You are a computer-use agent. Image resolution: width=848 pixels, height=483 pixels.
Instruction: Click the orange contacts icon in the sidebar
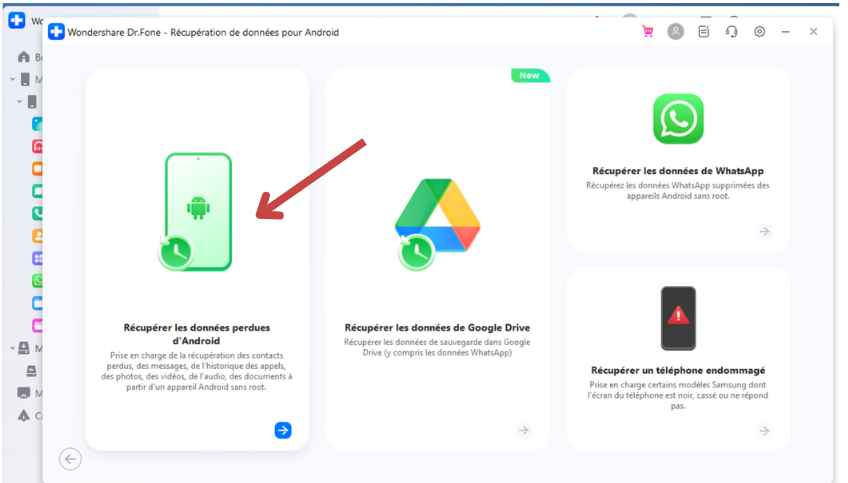[x=37, y=236]
